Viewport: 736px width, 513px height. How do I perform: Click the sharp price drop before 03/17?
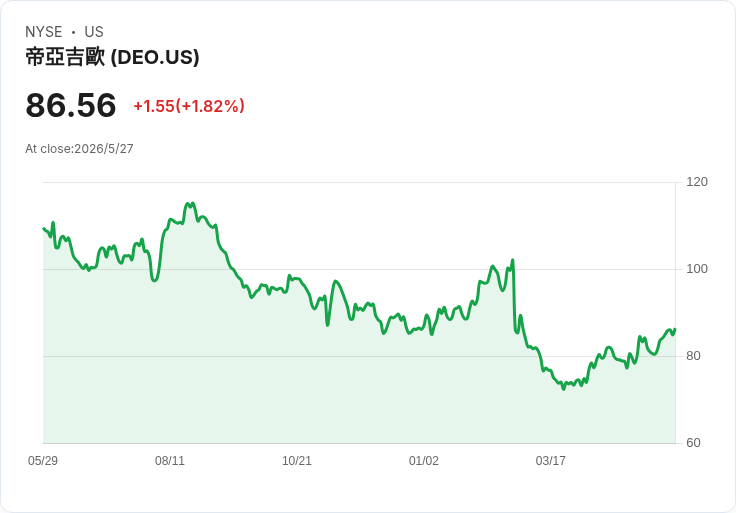514,296
